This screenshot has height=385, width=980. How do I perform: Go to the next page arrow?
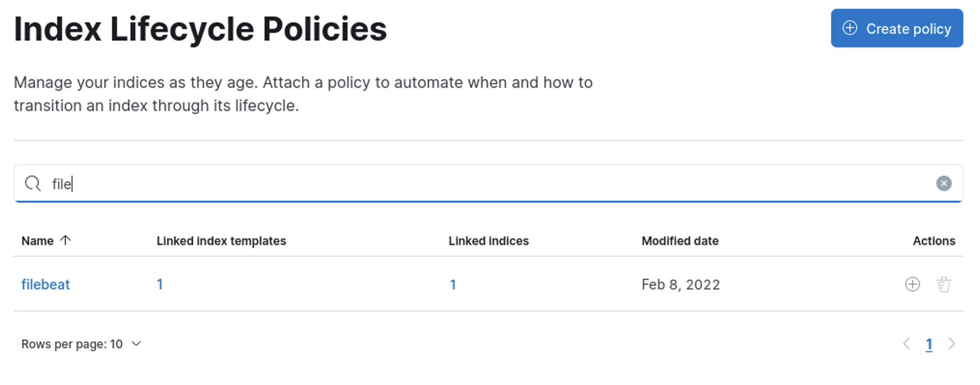[x=952, y=344]
